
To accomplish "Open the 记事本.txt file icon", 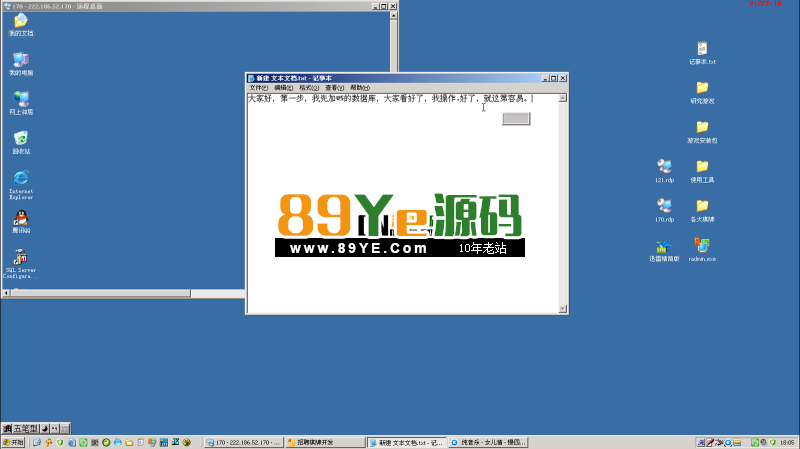I will (x=702, y=49).
